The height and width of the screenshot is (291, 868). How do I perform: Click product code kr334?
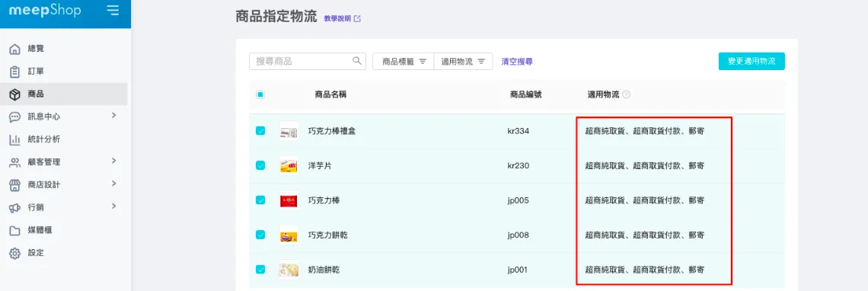click(519, 131)
